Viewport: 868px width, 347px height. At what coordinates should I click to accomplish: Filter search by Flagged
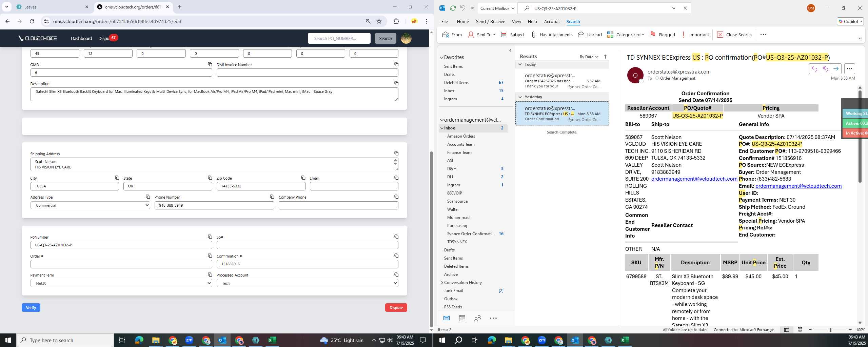pyautogui.click(x=663, y=35)
